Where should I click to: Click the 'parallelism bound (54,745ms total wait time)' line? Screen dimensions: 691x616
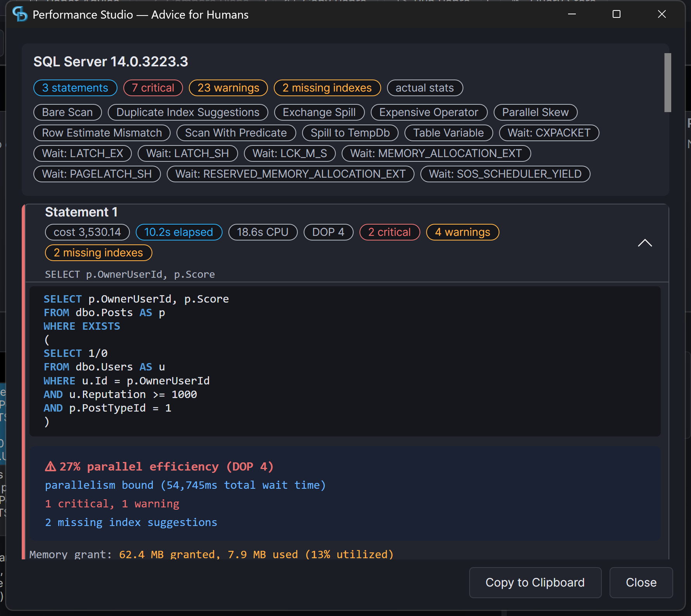[185, 485]
